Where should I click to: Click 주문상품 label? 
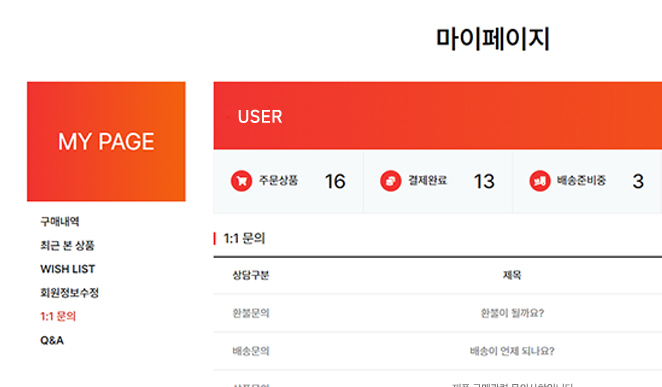click(278, 181)
